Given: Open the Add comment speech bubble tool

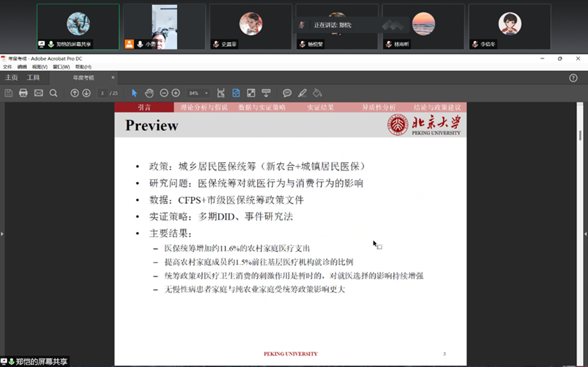Looking at the screenshot, I should coord(287,93).
